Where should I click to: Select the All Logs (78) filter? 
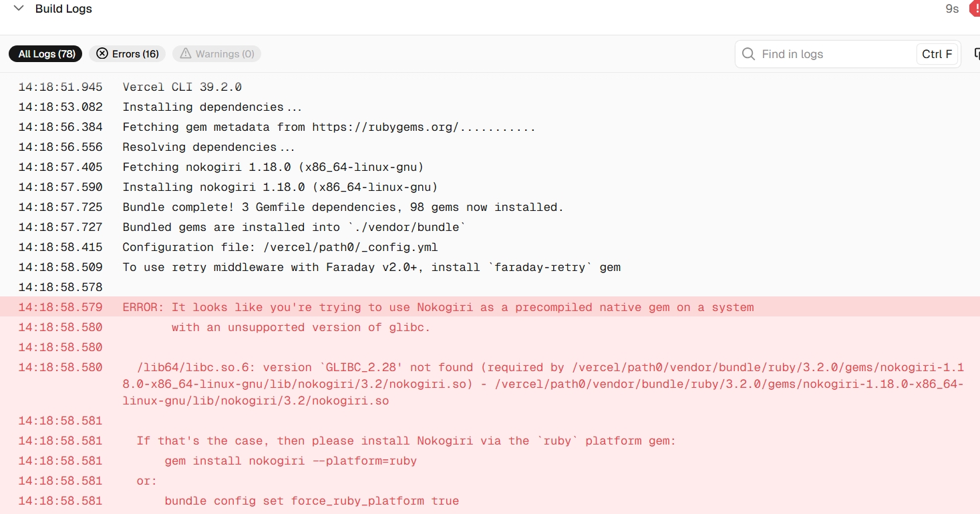(x=46, y=53)
